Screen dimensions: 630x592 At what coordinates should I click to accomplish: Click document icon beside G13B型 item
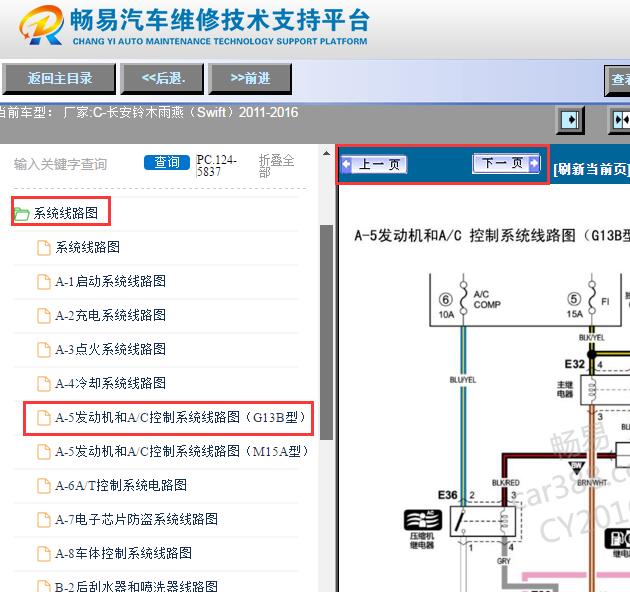44,418
